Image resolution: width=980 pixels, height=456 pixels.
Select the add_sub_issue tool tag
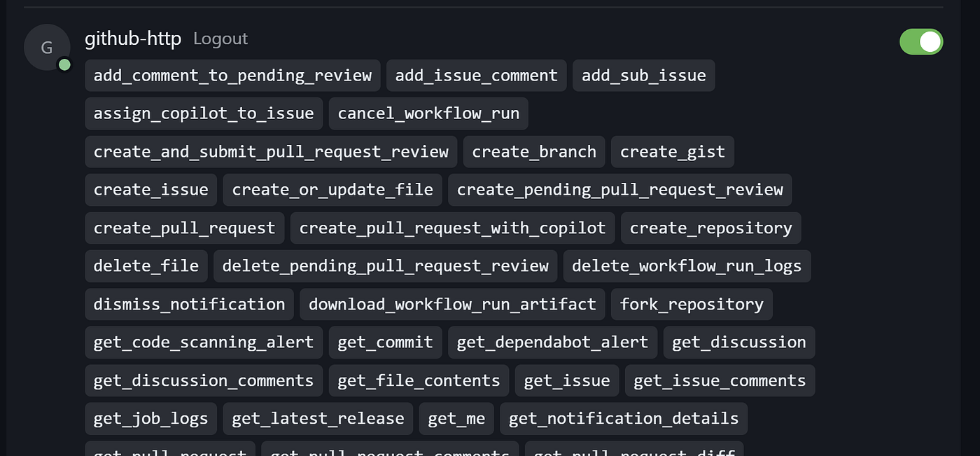[644, 76]
